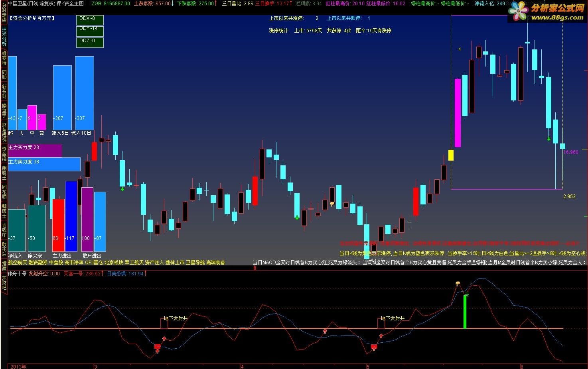The height and width of the screenshot is (369, 588).
Task: Click month 4 on the time axis
Action: [242, 366]
